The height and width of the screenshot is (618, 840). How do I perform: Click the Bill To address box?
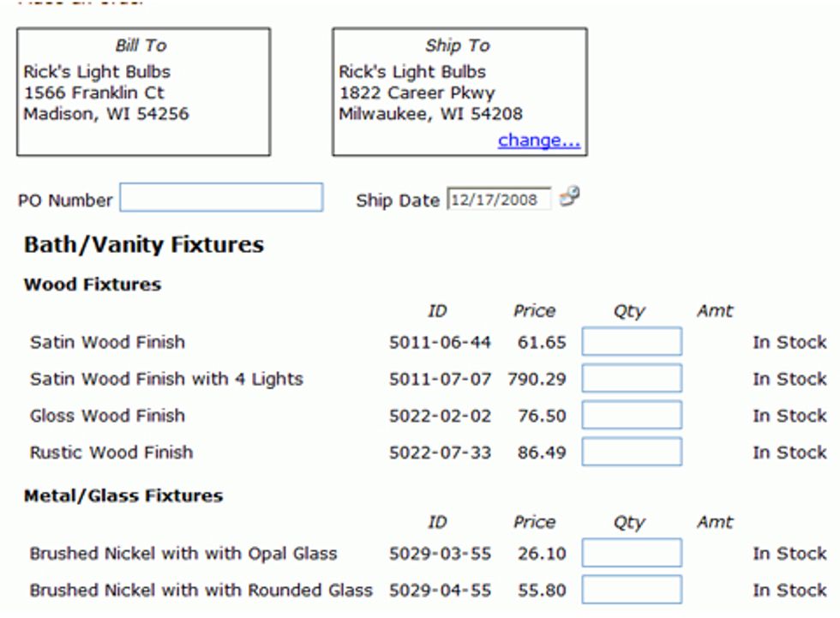coord(143,93)
